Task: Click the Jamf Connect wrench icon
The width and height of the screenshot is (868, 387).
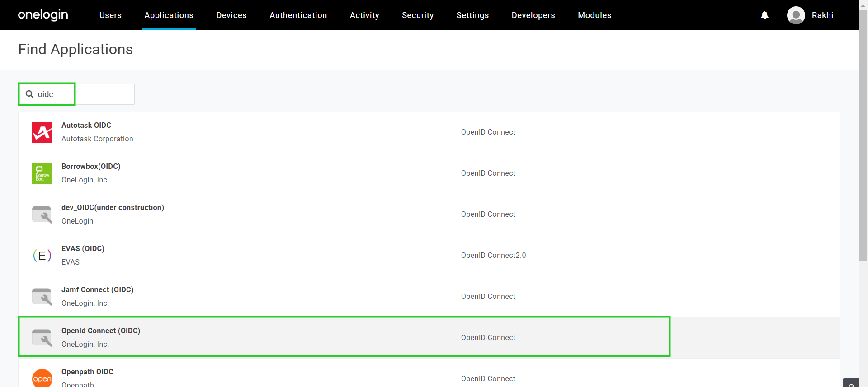Action: (x=42, y=297)
